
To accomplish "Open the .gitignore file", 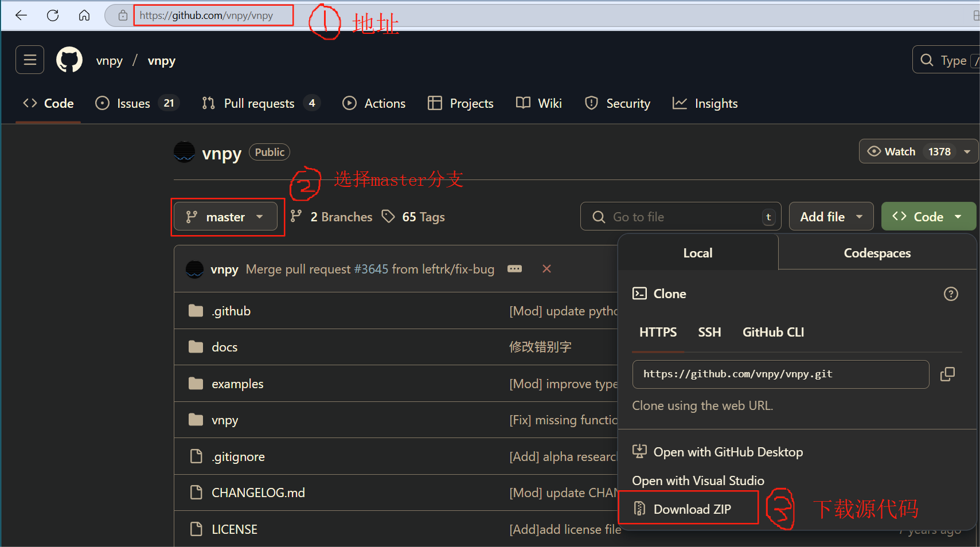I will 239,456.
